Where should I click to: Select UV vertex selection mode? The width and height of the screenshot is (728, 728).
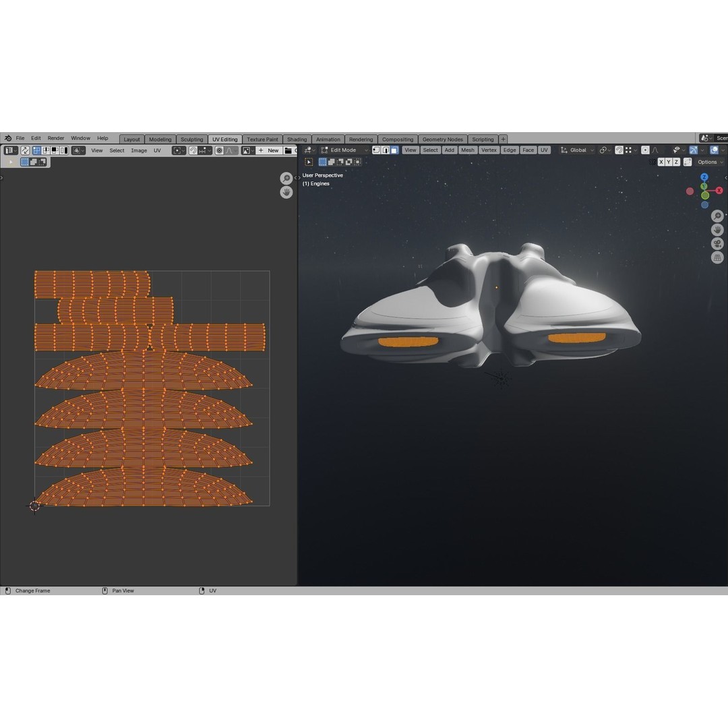coord(36,150)
